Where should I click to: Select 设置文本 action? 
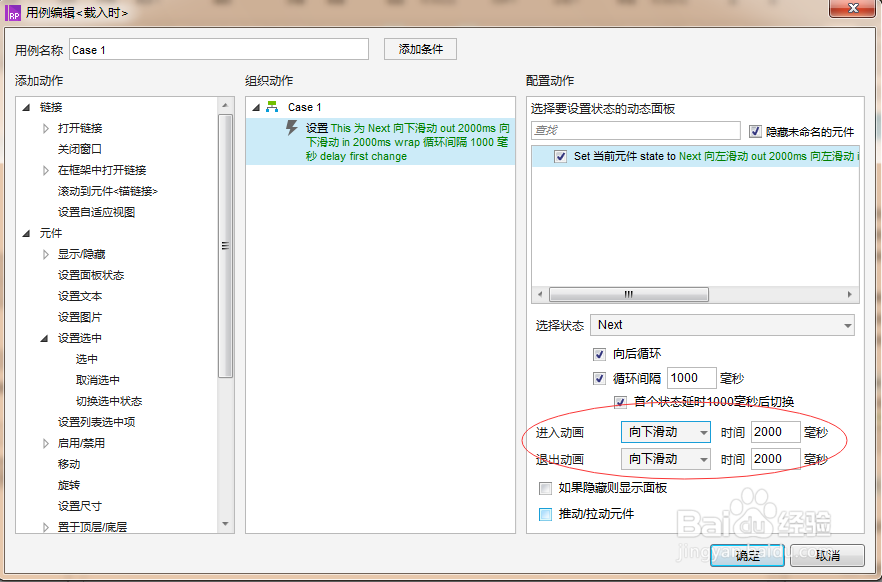79,296
